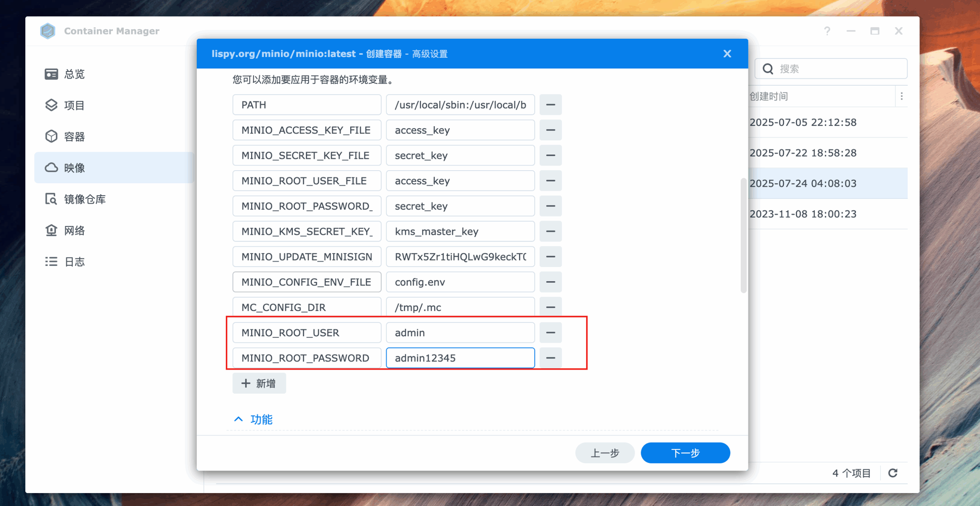The width and height of the screenshot is (980, 506).
Task: Open the column options menu icon
Action: [902, 96]
